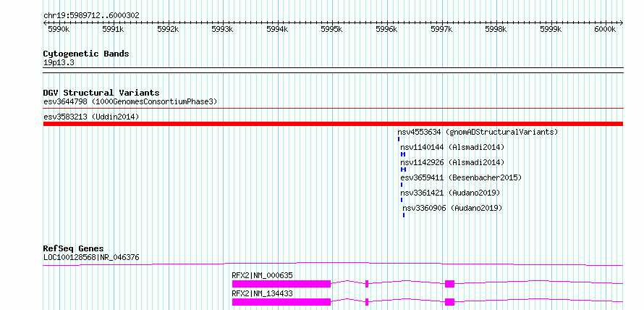Click the Cytogenetic Bands track title
644x310 pixels.
[x=86, y=54]
